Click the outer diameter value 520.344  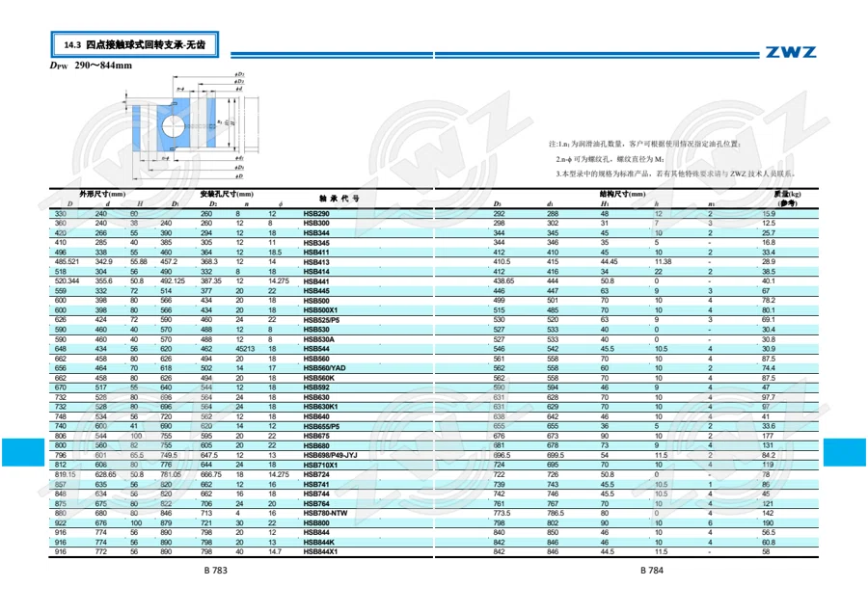pos(67,281)
